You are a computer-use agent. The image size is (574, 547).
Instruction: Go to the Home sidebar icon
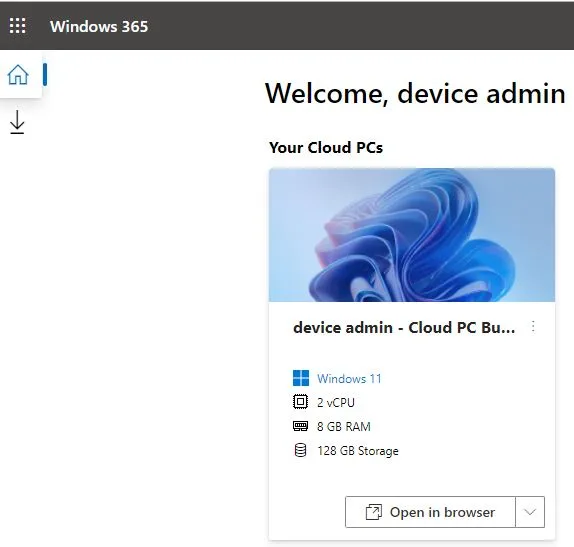pyautogui.click(x=18, y=75)
